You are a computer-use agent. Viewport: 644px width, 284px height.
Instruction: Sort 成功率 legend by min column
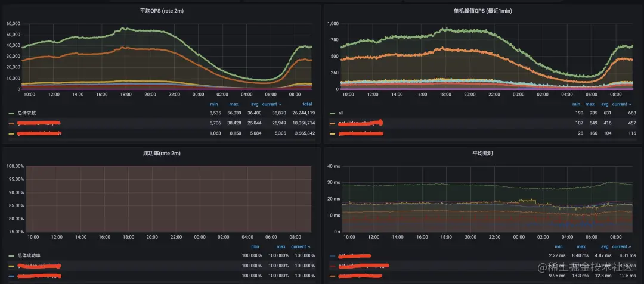point(255,246)
